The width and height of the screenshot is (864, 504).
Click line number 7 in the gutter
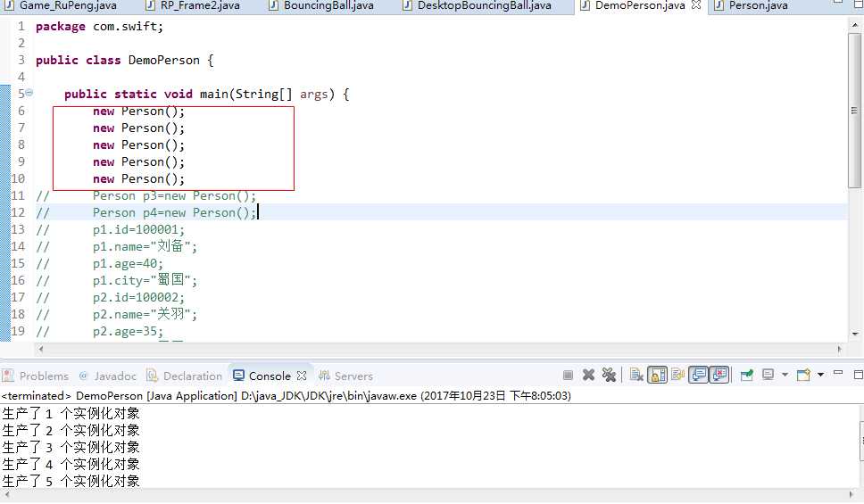coord(21,128)
